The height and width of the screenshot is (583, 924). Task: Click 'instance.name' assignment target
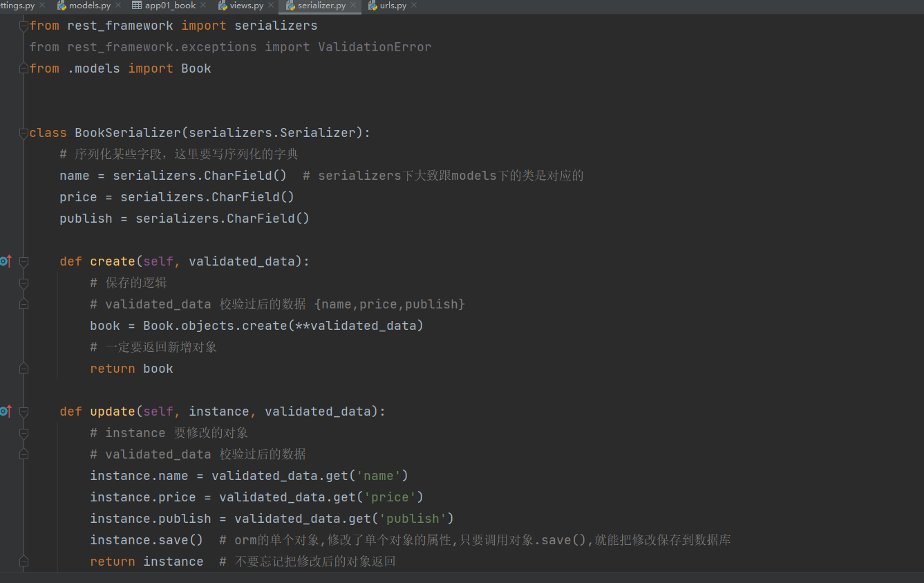coord(139,476)
